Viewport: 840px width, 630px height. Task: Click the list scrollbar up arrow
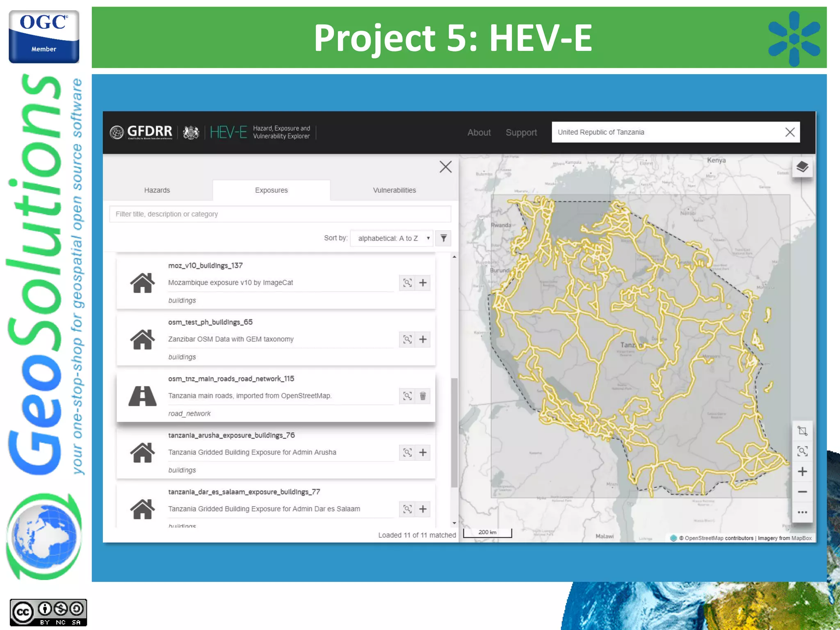coord(454,257)
